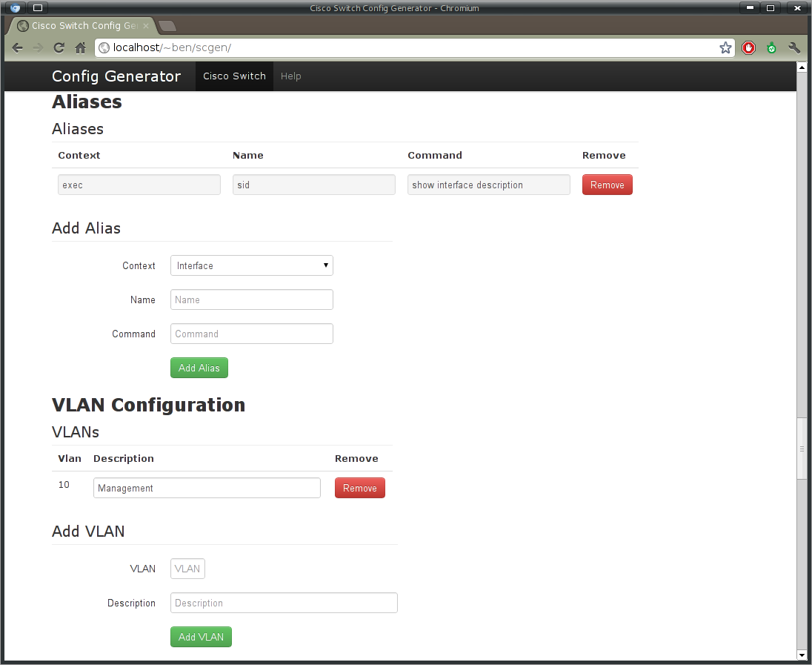The width and height of the screenshot is (812, 665).
Task: Click the VLAN number input field
Action: pos(187,569)
